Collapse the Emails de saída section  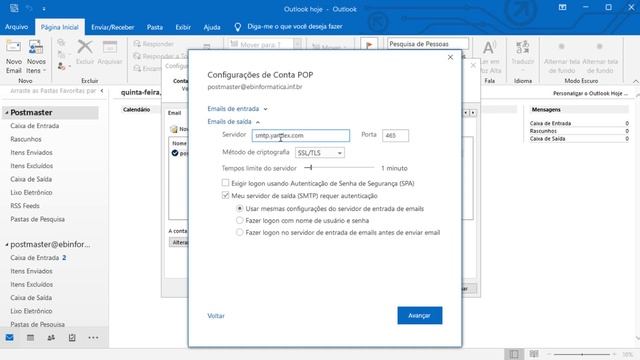233,122
